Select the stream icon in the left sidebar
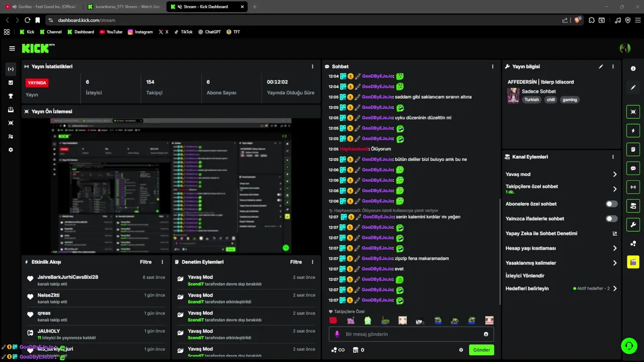644x362 pixels. [x=11, y=69]
